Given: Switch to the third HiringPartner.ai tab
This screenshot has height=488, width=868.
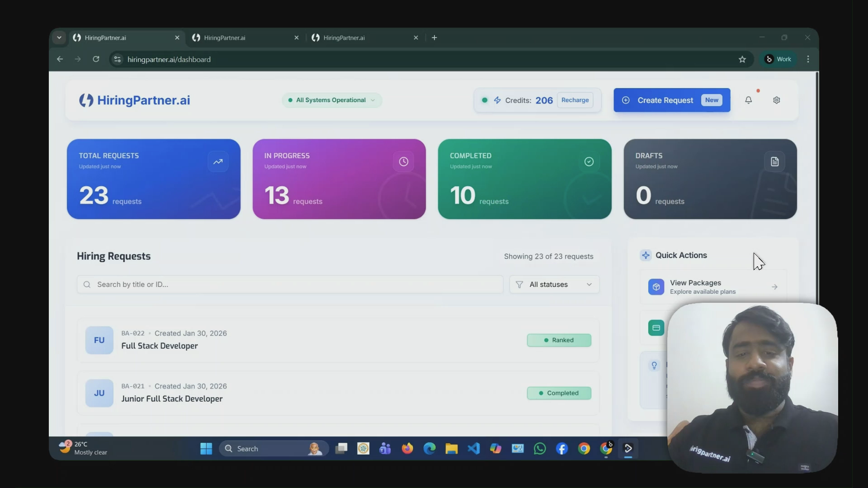Looking at the screenshot, I should pos(363,38).
